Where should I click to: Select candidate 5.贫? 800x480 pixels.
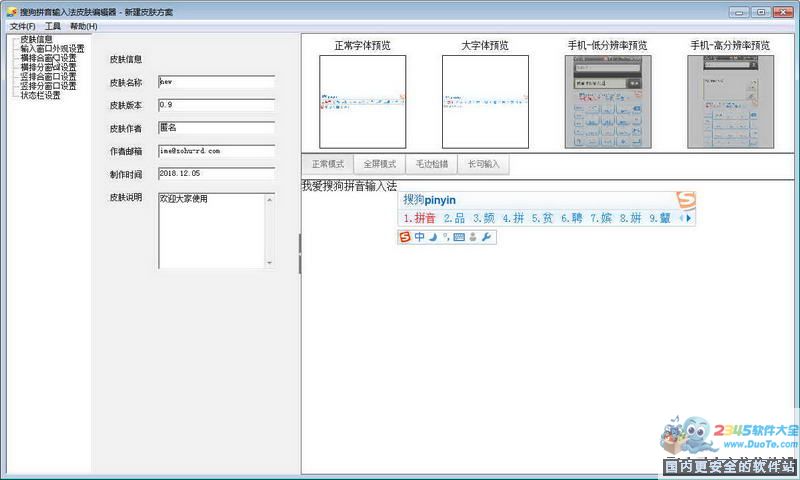click(x=542, y=218)
